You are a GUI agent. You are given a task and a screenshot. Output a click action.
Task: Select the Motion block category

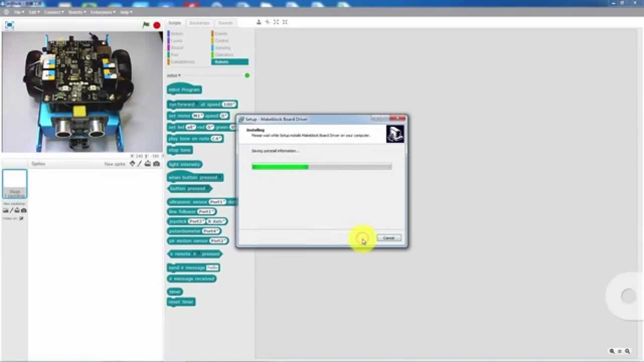coord(177,34)
